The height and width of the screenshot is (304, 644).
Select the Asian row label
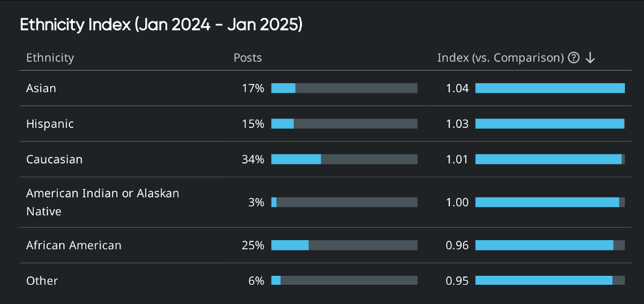click(x=41, y=88)
